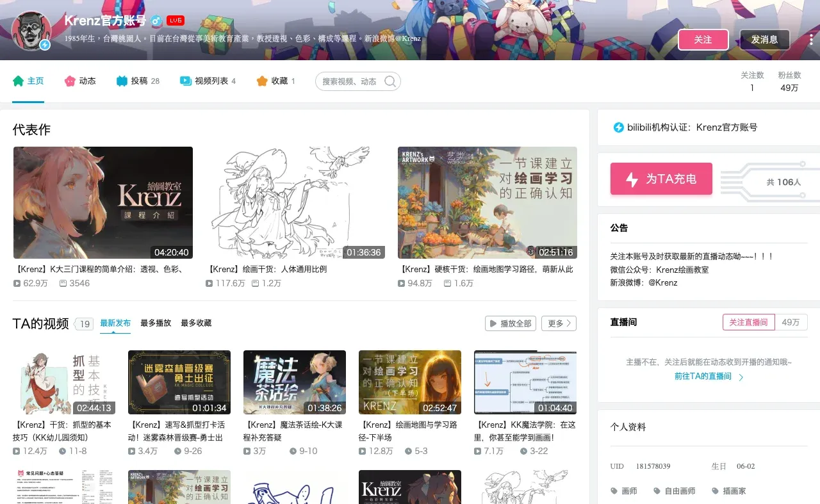Open the 动态 tab
This screenshot has height=504, width=820.
coord(80,81)
